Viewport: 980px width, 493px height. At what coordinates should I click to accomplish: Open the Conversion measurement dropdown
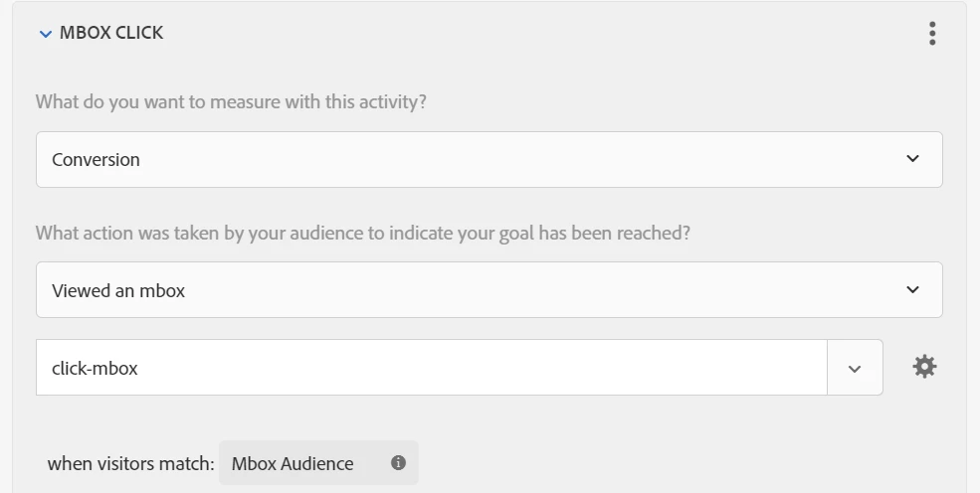pos(489,159)
